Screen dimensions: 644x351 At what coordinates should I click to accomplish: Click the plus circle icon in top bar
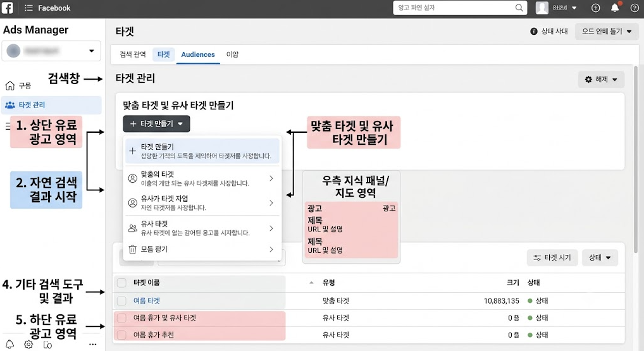(x=595, y=8)
